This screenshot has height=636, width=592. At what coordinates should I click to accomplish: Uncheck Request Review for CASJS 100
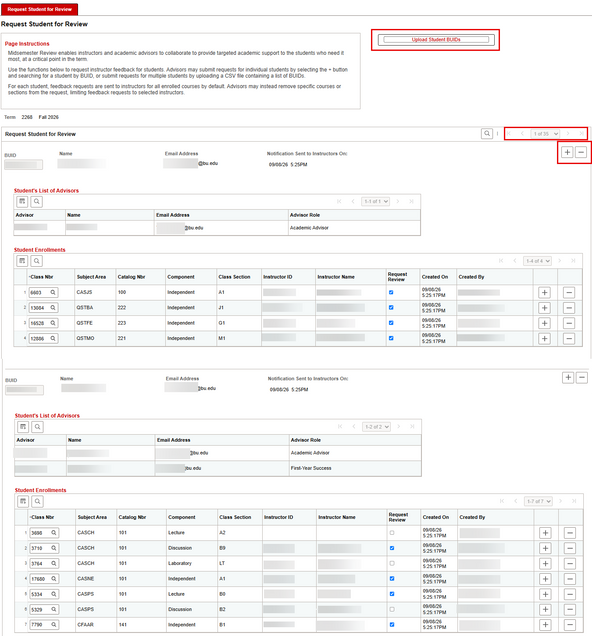coord(391,292)
